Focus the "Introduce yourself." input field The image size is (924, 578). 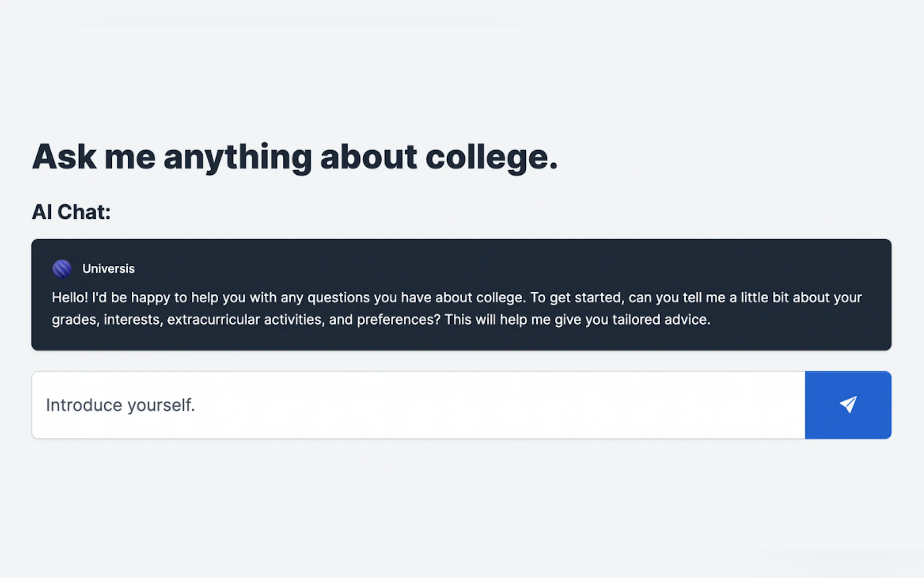click(x=418, y=405)
